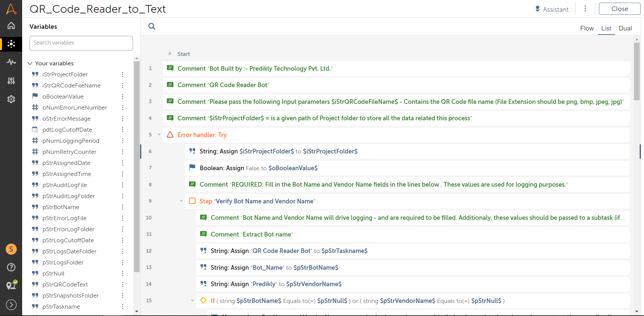This screenshot has width=644, height=316.
Task: Click the user avatar S icon
Action: [11, 249]
